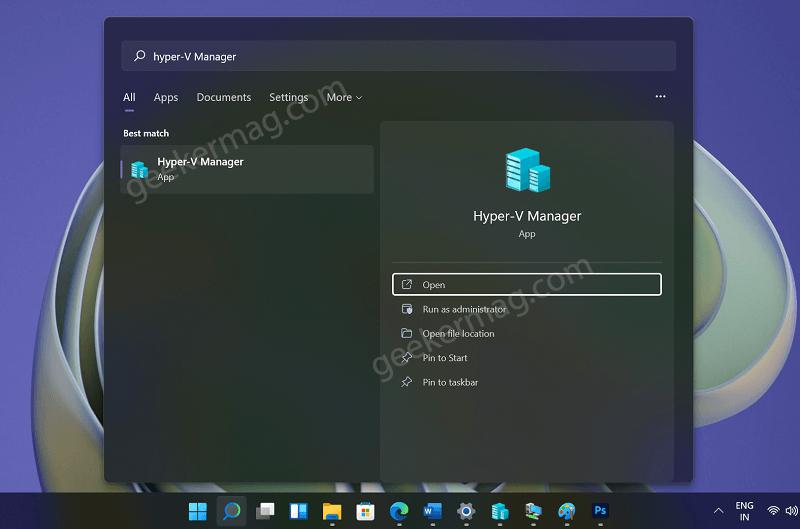The width and height of the screenshot is (800, 529).
Task: Select the All search filter tab
Action: coord(129,97)
